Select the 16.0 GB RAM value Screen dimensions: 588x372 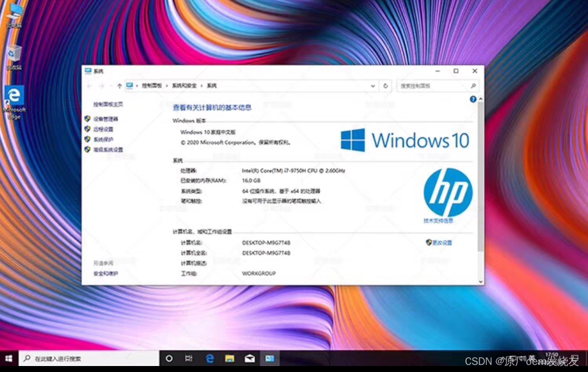coord(251,180)
